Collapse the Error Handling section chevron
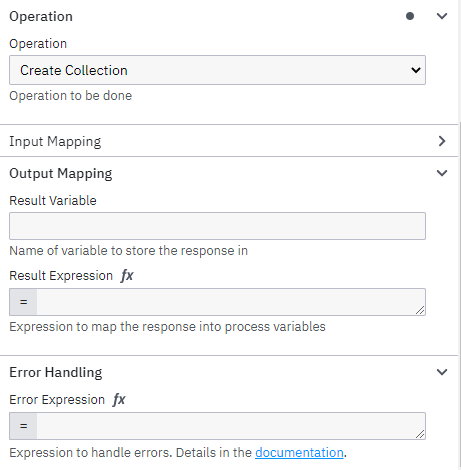Screen dimensions: 461x470 (442, 372)
